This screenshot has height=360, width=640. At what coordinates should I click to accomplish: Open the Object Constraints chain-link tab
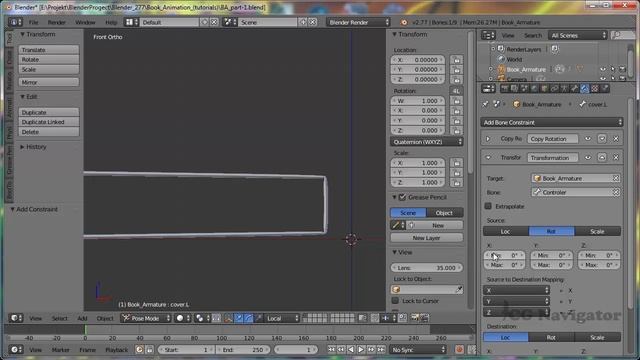tap(554, 89)
